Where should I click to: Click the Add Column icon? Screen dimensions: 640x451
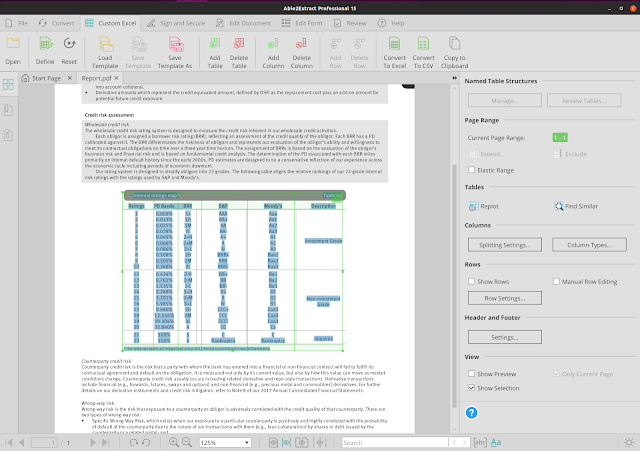coord(273,44)
